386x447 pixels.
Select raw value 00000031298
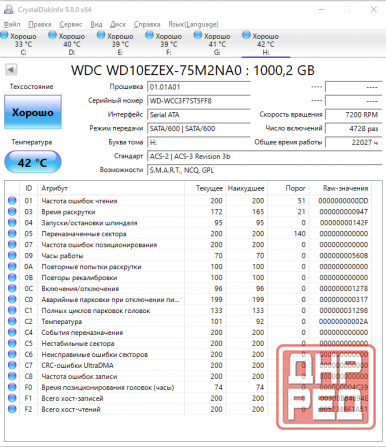pos(344,311)
